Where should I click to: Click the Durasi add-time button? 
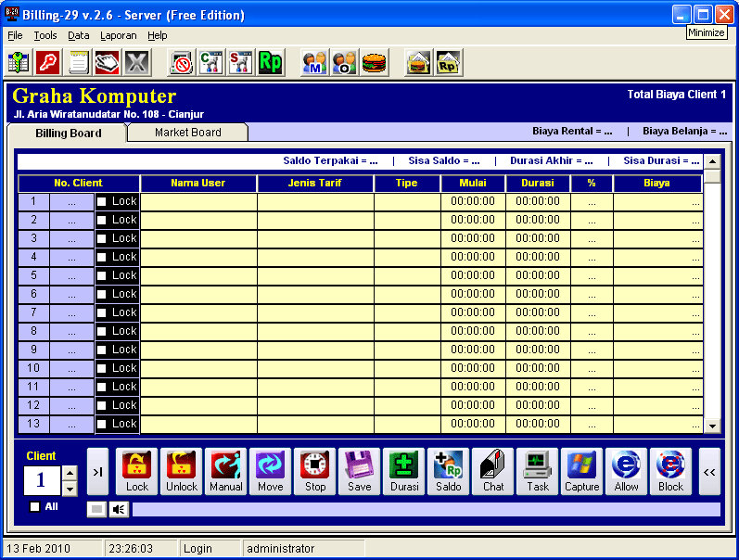point(404,471)
